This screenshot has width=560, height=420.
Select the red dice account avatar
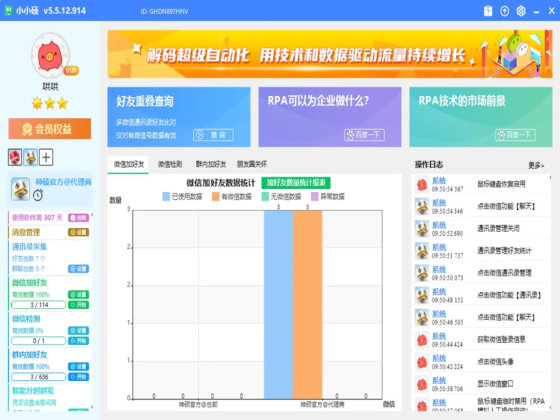15,158
